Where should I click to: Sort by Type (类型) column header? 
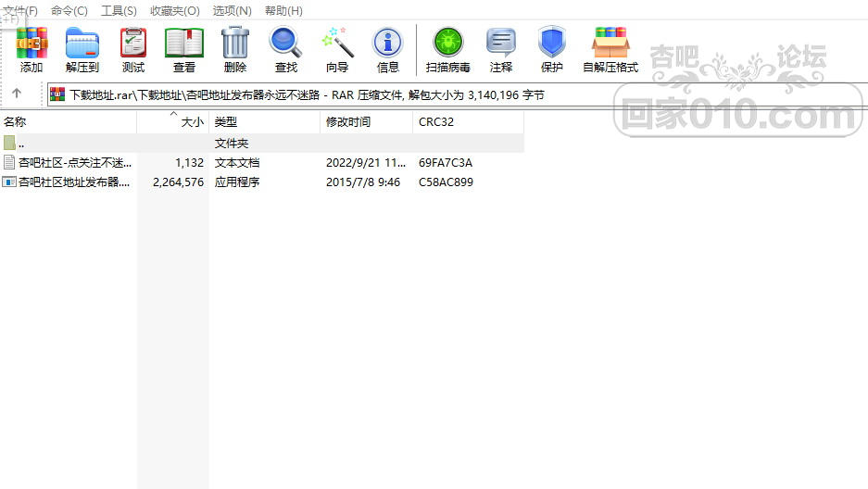point(265,121)
